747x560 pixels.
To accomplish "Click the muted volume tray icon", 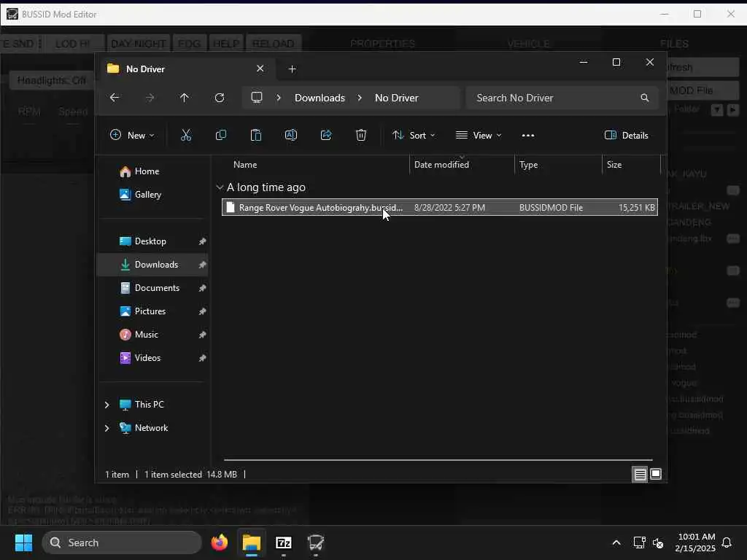I will pyautogui.click(x=658, y=542).
